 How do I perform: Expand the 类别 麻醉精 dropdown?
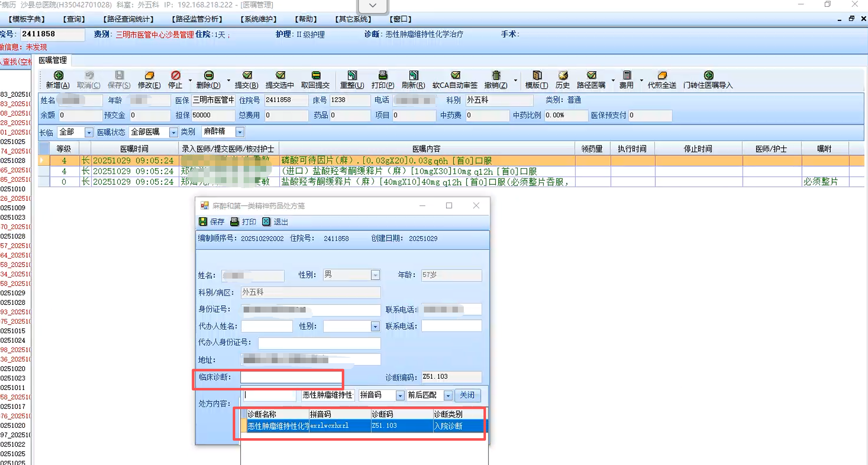[x=239, y=132]
